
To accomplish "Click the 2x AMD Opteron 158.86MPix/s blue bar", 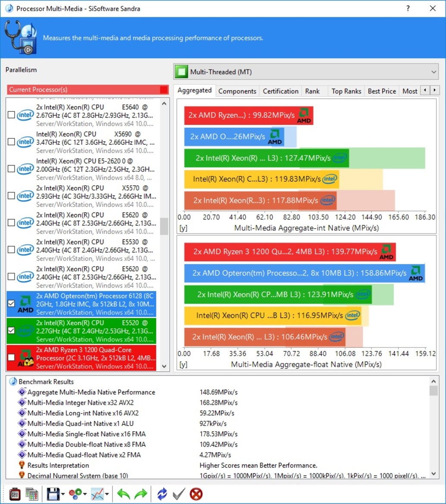I will pyautogui.click(x=304, y=273).
